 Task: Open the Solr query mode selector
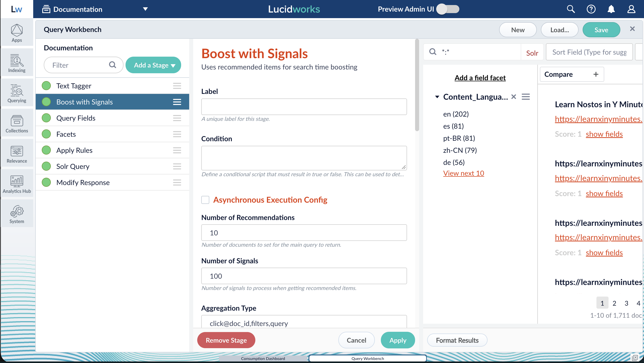pyautogui.click(x=532, y=53)
